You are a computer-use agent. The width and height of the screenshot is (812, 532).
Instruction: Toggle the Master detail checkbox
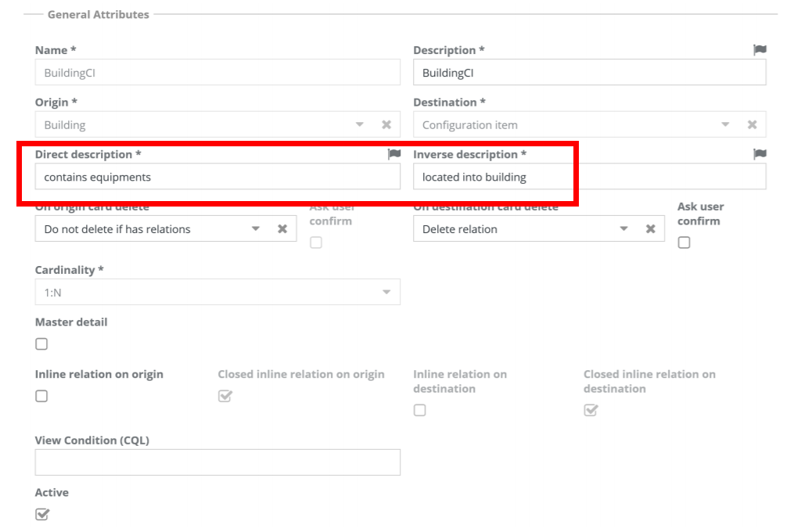pos(41,344)
